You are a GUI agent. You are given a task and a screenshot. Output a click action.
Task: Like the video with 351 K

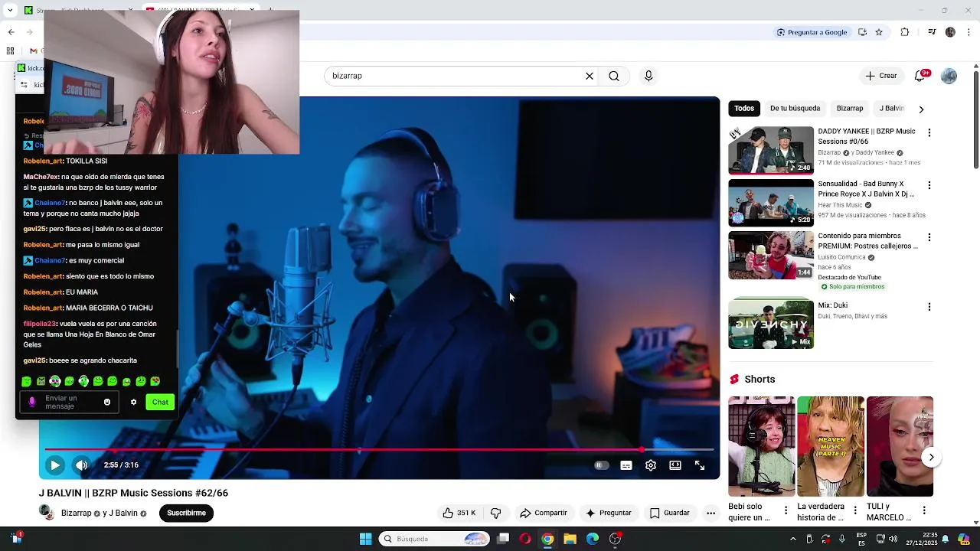point(459,513)
